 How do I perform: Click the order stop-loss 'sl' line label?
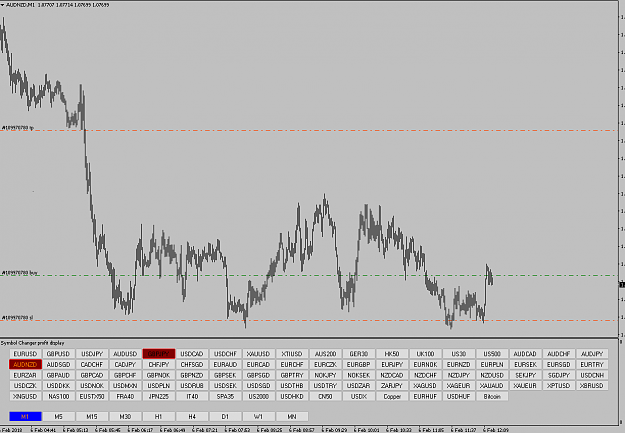pyautogui.click(x=18, y=318)
